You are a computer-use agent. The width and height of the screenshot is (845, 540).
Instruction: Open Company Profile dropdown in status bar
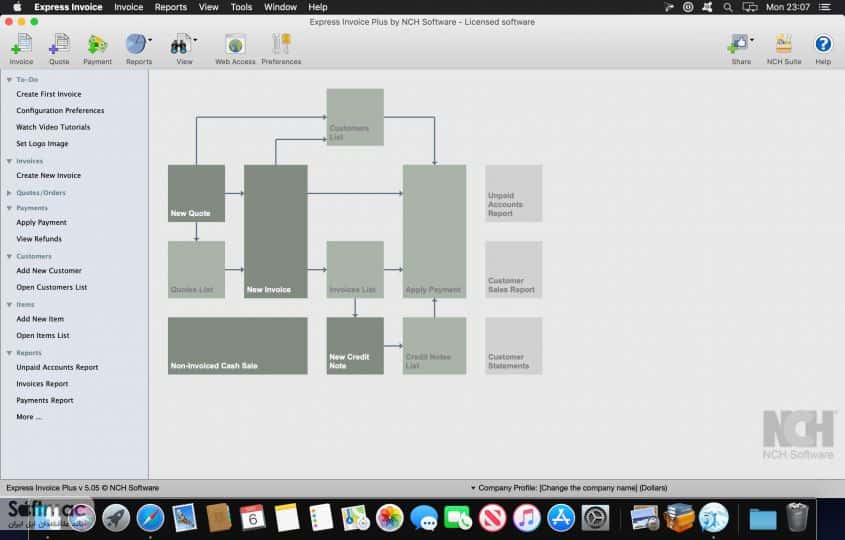570,488
